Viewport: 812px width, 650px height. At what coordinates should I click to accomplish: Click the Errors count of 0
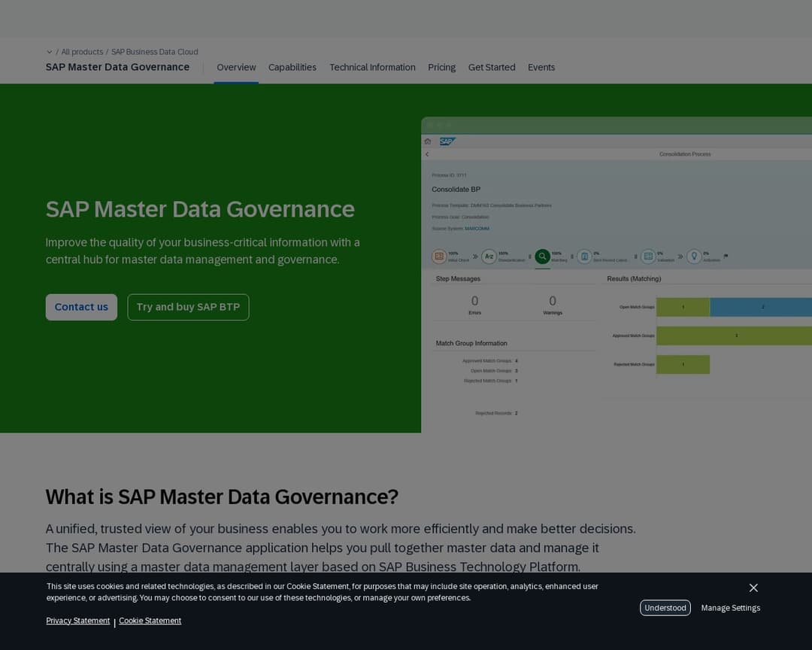click(x=475, y=301)
